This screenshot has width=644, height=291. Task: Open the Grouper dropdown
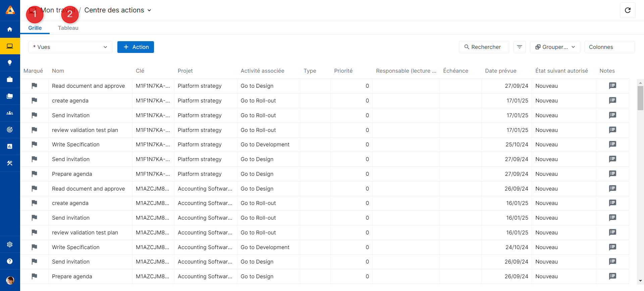click(x=555, y=47)
